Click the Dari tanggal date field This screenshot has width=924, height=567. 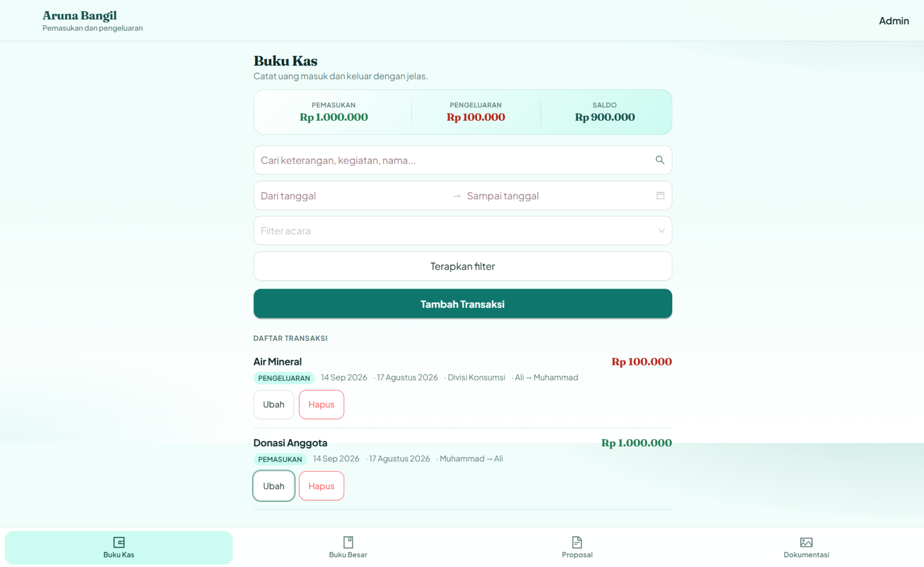coord(353,196)
